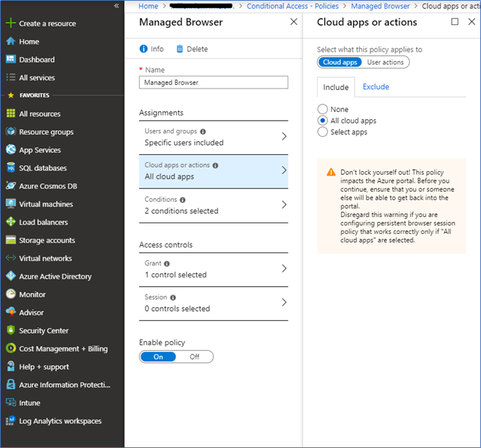Viewport: 481px width, 448px height.
Task: Click the Cost Management + Billing icon
Action: (x=11, y=348)
